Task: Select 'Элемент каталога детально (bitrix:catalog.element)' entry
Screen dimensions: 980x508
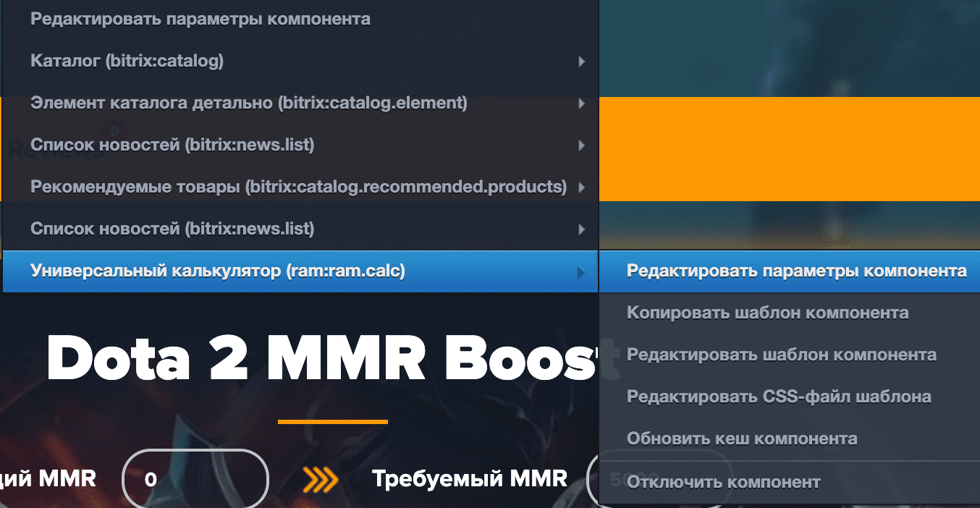Action: click(300, 103)
